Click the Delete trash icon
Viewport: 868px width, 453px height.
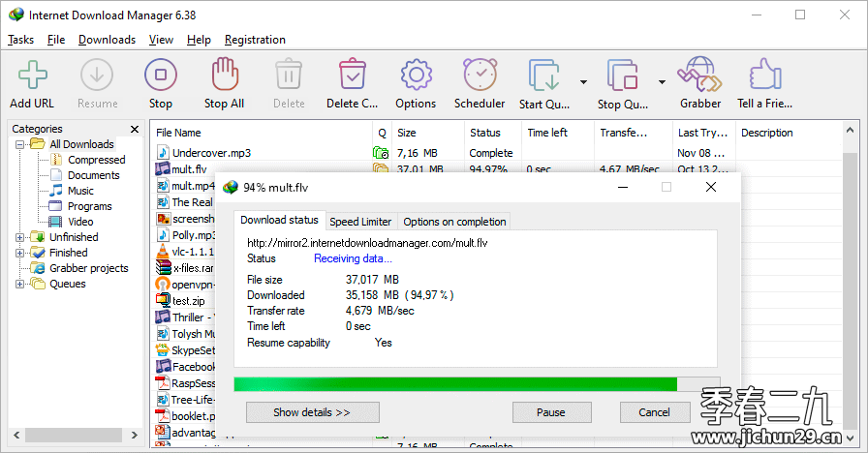click(289, 75)
